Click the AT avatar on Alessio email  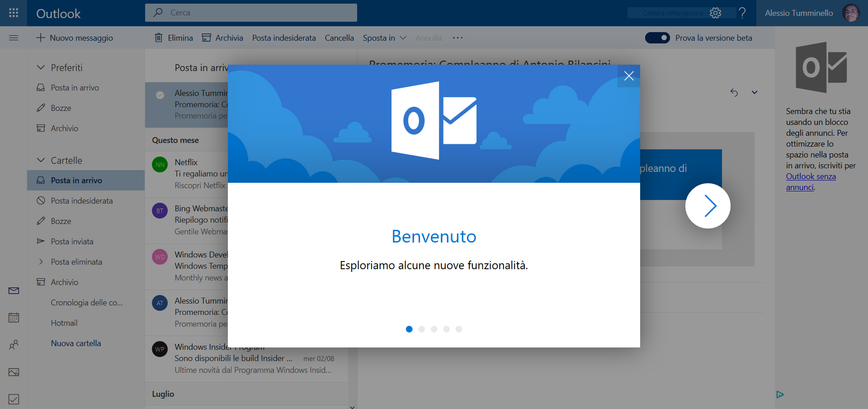(160, 303)
